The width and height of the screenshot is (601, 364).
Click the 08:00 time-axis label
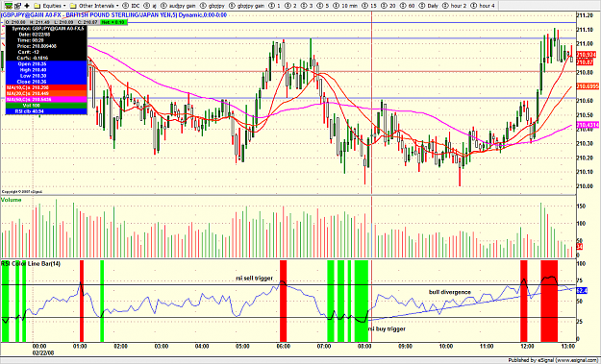point(364,347)
